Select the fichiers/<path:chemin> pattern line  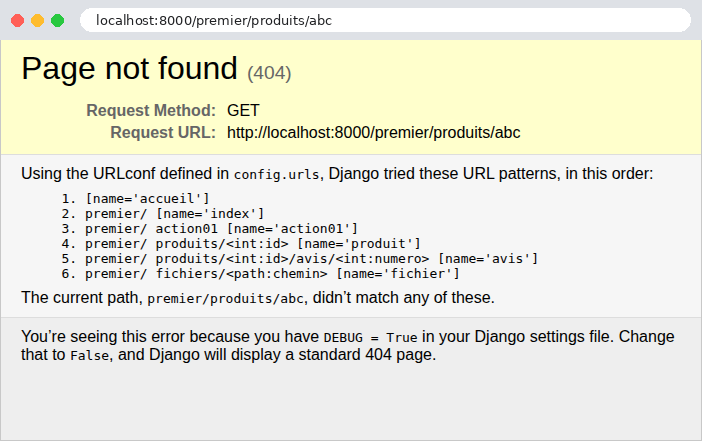click(272, 274)
